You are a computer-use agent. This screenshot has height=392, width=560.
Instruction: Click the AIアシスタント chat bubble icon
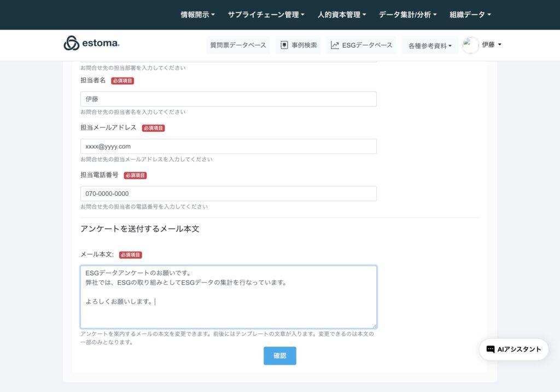[491, 349]
